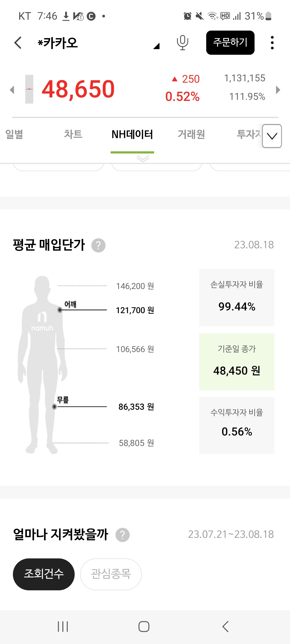Open the 일별 tab
This screenshot has height=644, width=290.
pos(14,134)
